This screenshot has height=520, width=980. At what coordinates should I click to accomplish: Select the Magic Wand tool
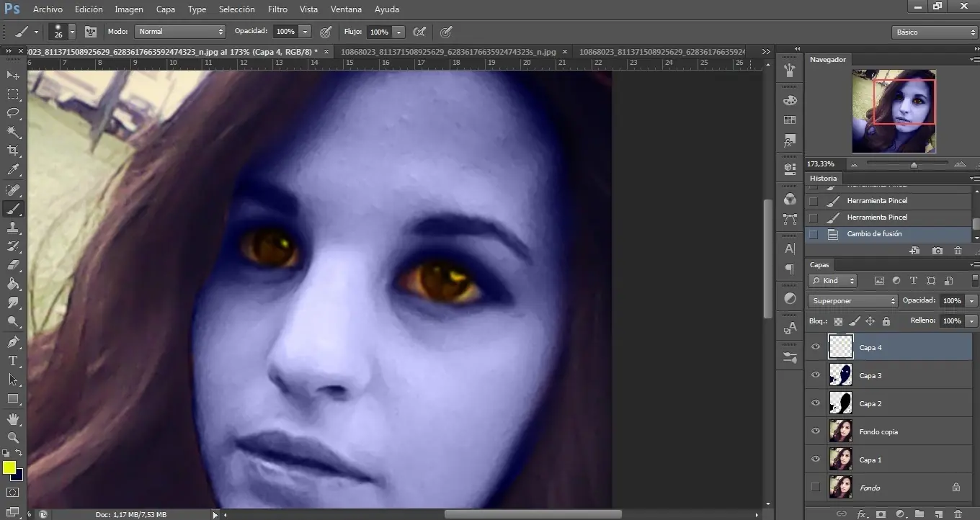13,132
